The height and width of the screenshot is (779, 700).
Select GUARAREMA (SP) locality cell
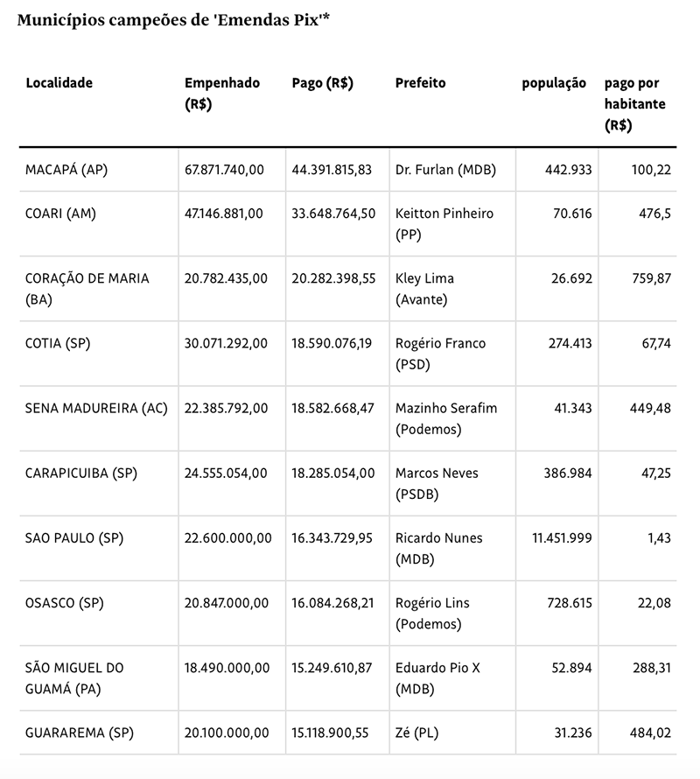click(x=80, y=733)
